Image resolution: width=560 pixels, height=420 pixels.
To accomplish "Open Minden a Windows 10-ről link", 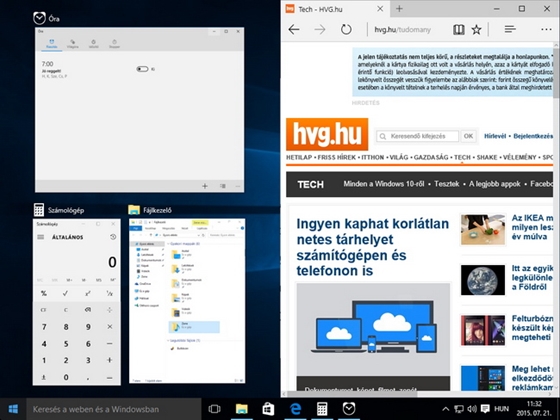I will point(384,184).
